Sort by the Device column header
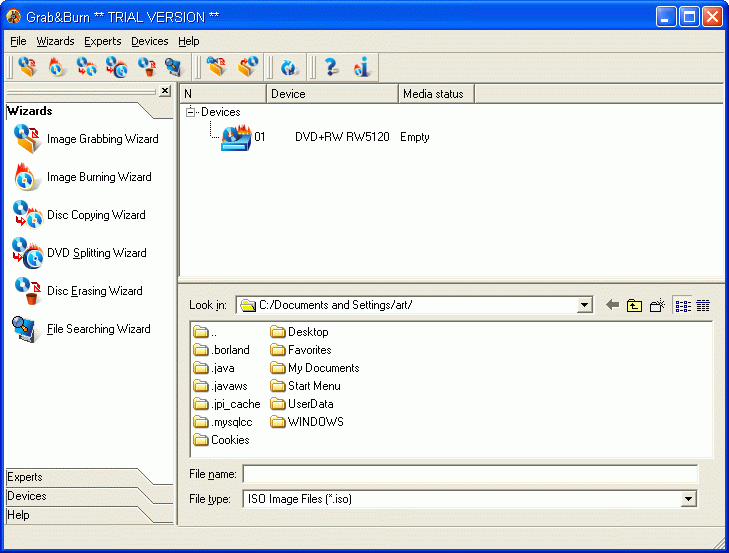This screenshot has width=729, height=553. click(332, 94)
